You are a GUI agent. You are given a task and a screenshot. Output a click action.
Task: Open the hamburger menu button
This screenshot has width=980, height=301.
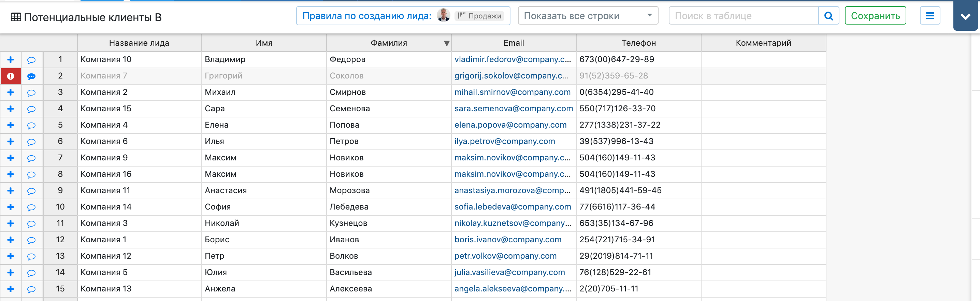(x=930, y=16)
